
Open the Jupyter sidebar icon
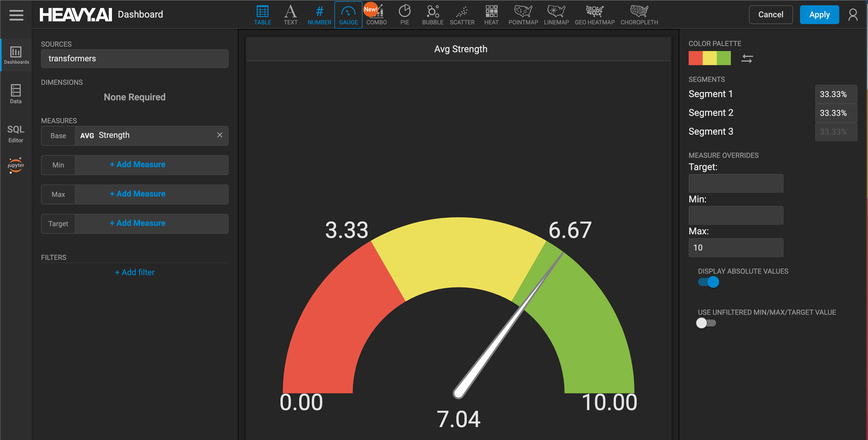16,165
